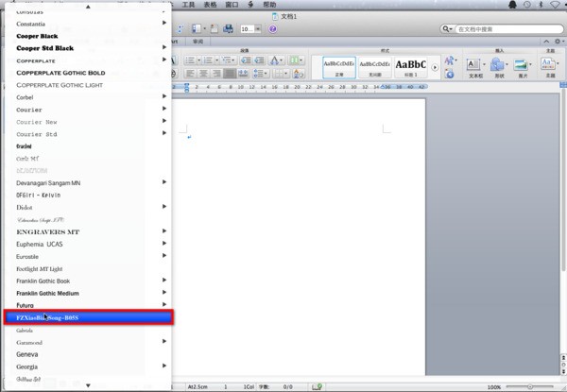
Task: Click the purple Help icon in toolbar
Action: point(273,29)
